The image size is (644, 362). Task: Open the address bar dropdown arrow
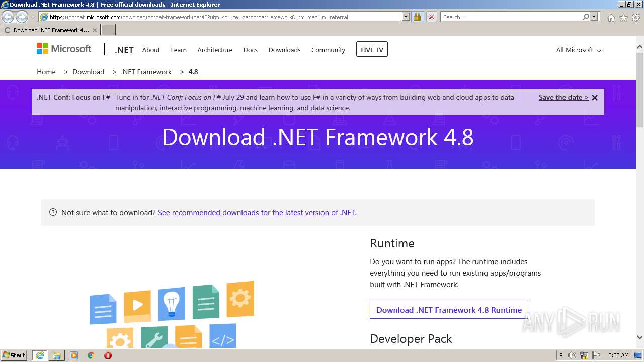(406, 17)
